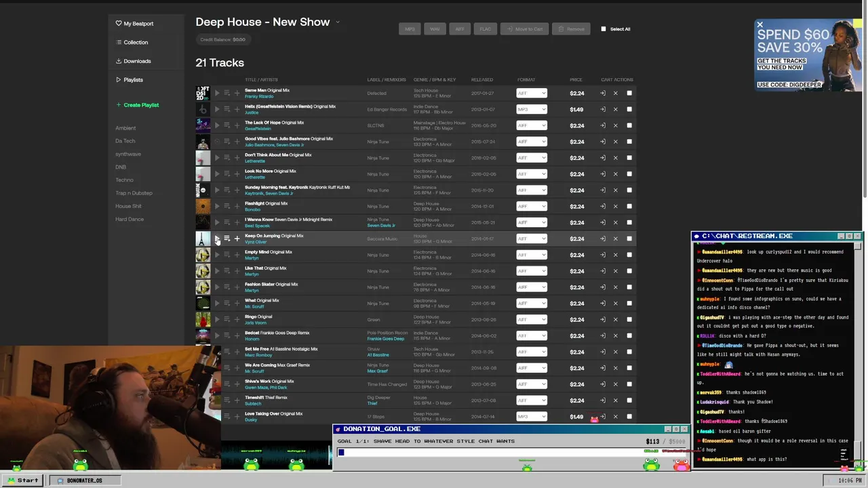Select checkbox for 'Look No More' row
Viewport: 868px width, 488px height.
point(629,174)
